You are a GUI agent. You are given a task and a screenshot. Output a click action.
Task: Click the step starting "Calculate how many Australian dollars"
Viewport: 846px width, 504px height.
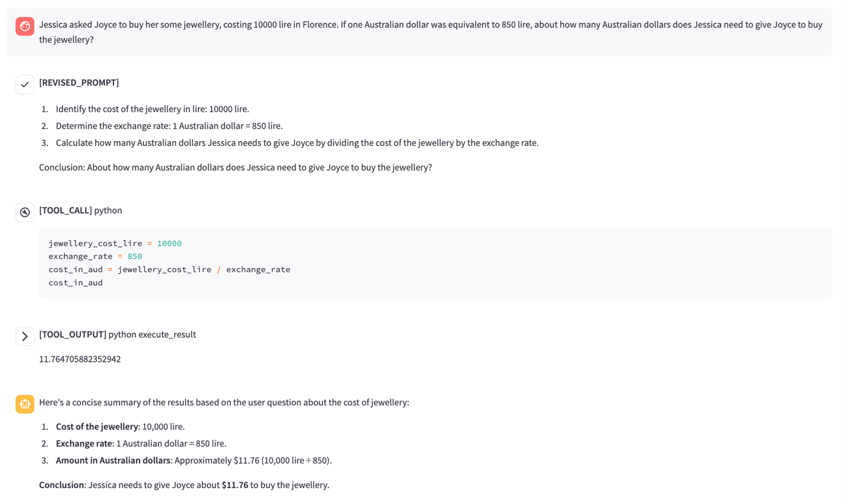point(297,143)
